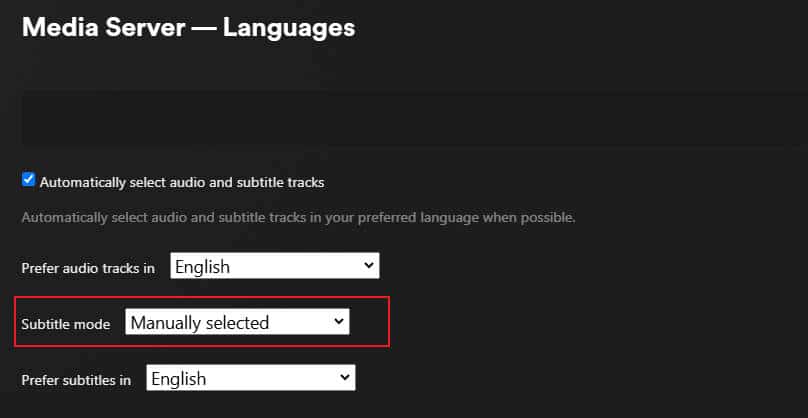Click the Prefer subtitles dropdown arrow

[x=345, y=378]
